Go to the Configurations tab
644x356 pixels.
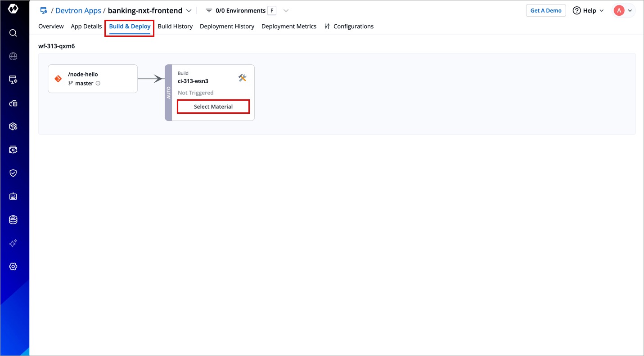click(x=349, y=27)
